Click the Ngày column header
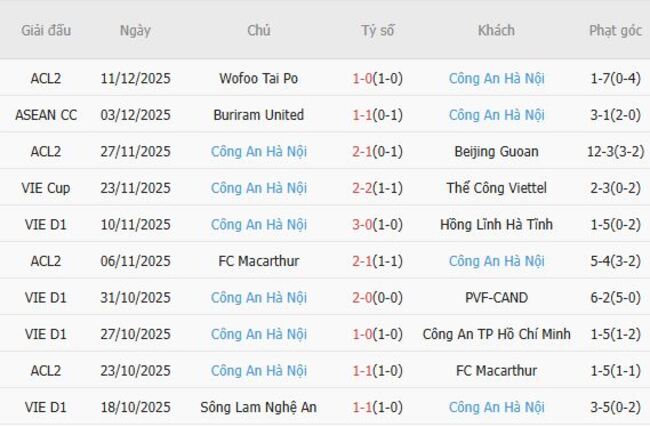This screenshot has width=650, height=427. click(135, 30)
